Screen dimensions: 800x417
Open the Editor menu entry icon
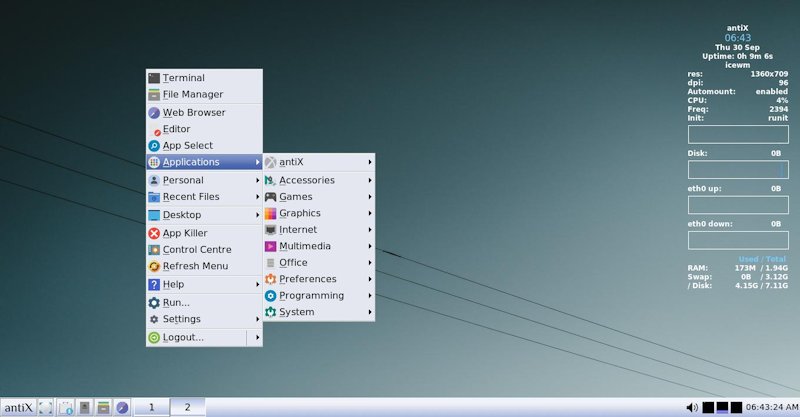click(154, 130)
